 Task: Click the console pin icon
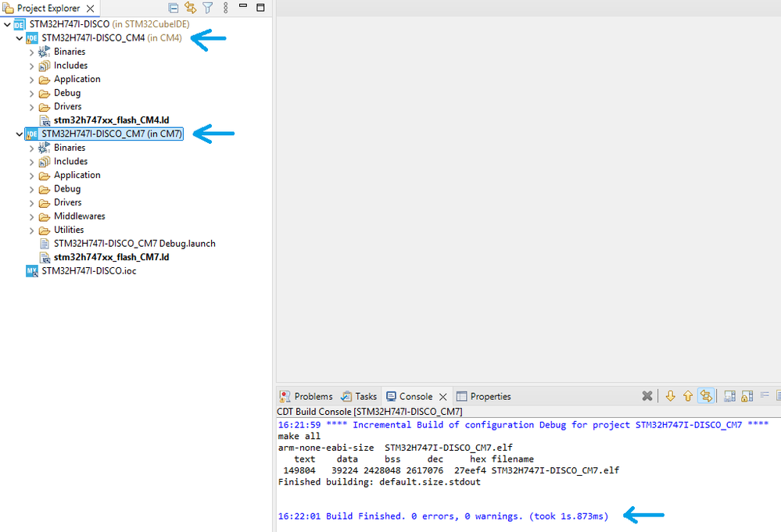click(729, 396)
